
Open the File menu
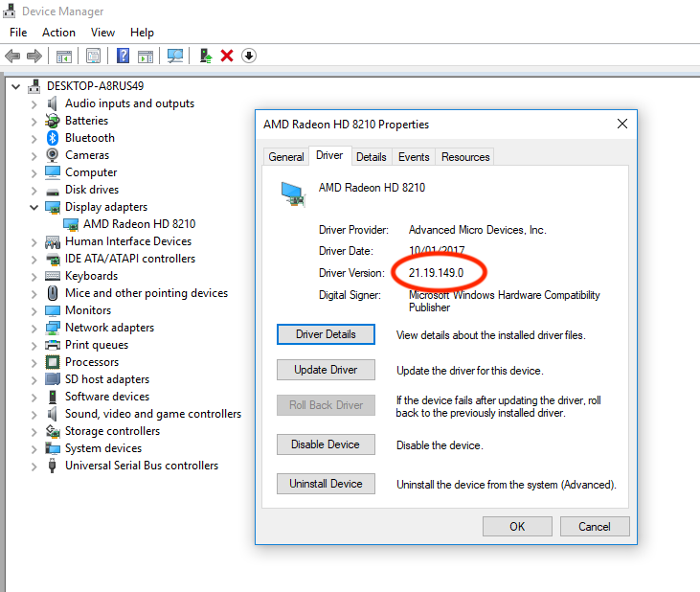coord(18,33)
